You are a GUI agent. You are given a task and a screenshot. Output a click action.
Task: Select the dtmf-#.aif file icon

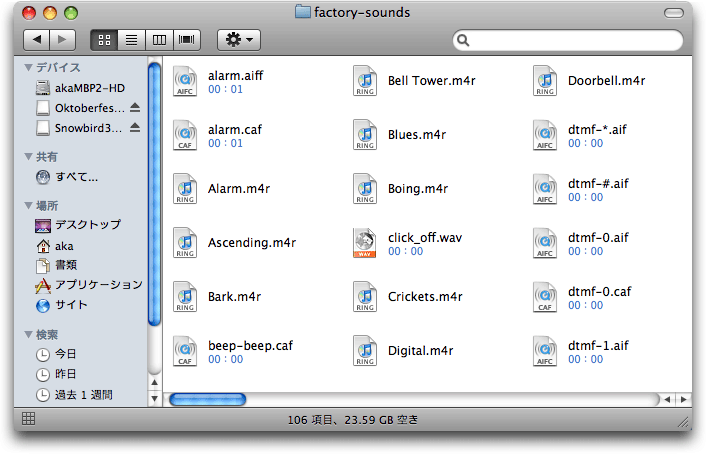click(545, 189)
